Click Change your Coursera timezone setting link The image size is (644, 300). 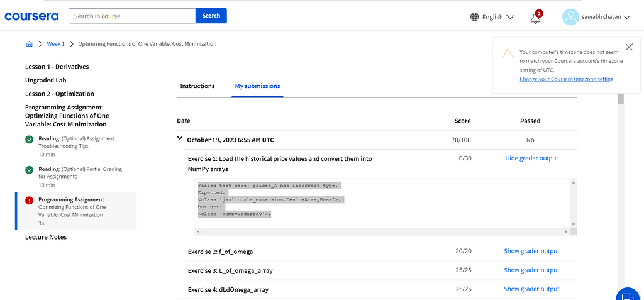[566, 79]
